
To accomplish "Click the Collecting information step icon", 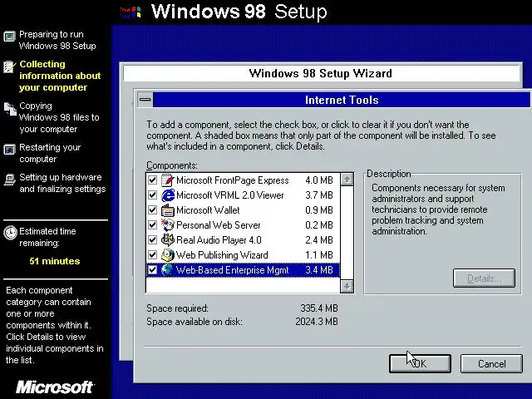I will pyautogui.click(x=9, y=66).
